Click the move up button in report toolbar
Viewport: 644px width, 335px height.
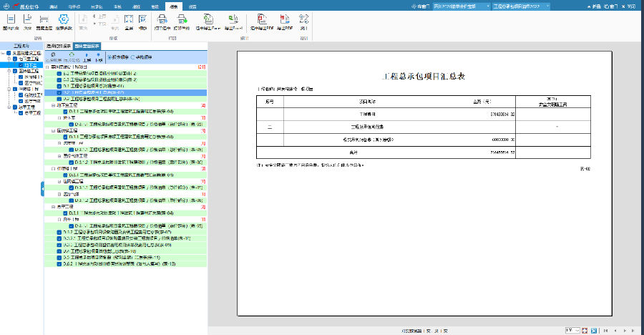[x=86, y=56]
